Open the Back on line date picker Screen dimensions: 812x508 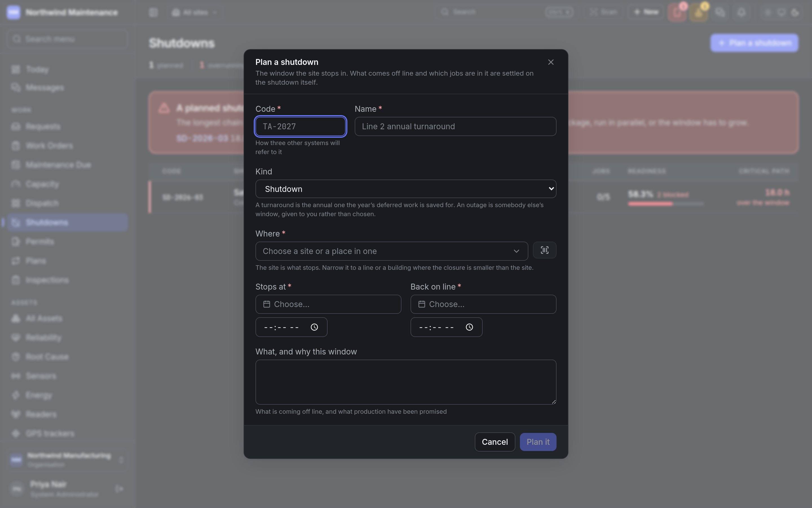pos(483,304)
